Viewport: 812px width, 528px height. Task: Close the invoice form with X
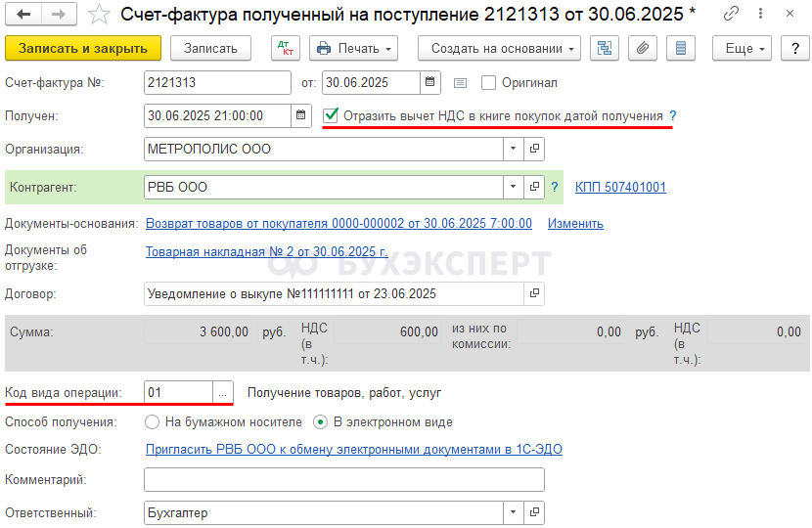[x=789, y=14]
